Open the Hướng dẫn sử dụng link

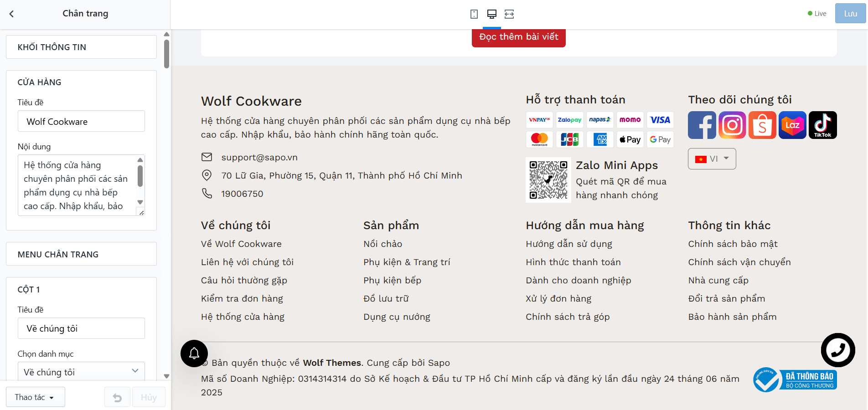click(x=569, y=244)
